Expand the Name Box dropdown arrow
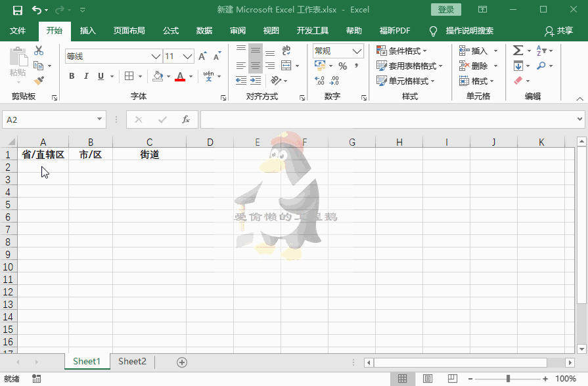Image resolution: width=588 pixels, height=386 pixels. (x=99, y=119)
